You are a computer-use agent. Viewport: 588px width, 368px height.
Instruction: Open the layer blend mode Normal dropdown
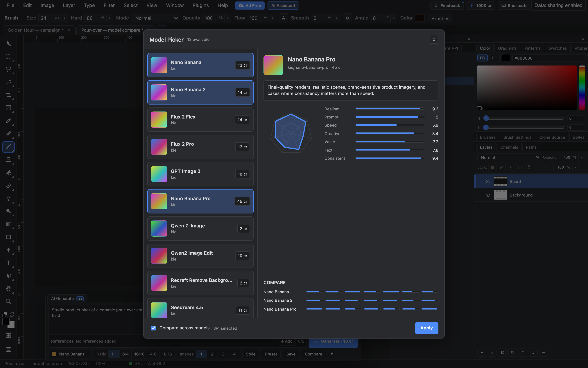pos(509,158)
